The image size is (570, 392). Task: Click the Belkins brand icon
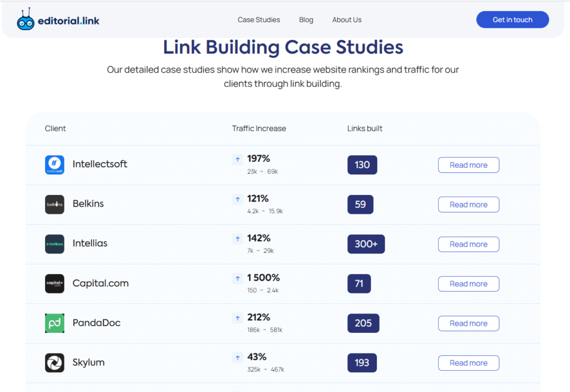point(55,204)
